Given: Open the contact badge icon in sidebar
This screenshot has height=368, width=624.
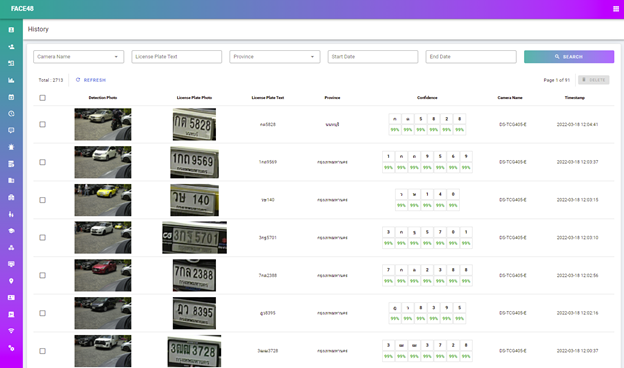Looking at the screenshot, I should point(11,30).
